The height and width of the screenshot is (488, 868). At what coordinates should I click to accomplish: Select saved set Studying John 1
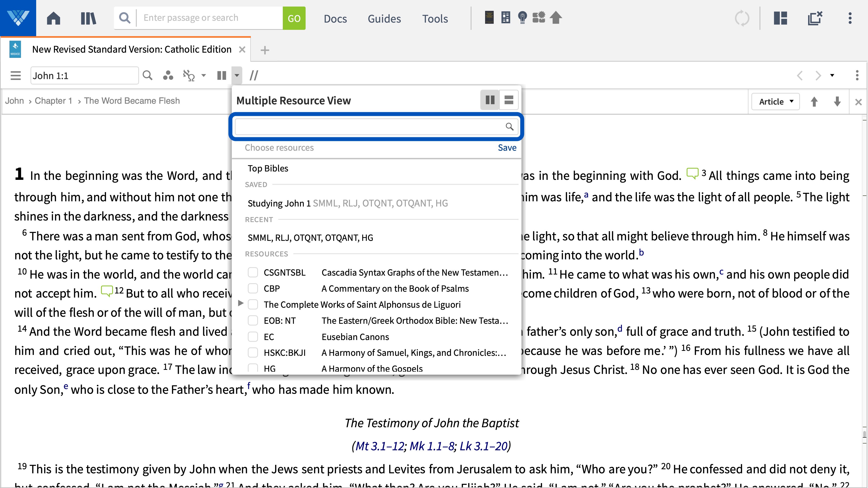(x=347, y=203)
